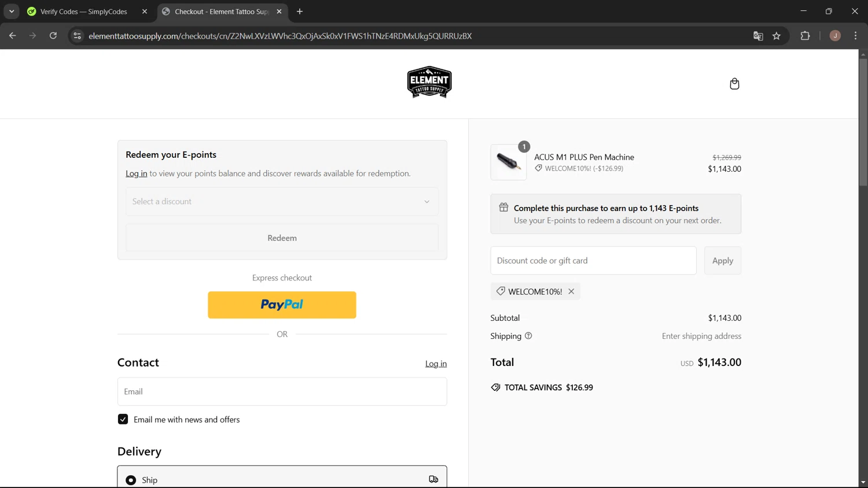
Task: Open the browser extensions puzzle icon
Action: (805, 36)
